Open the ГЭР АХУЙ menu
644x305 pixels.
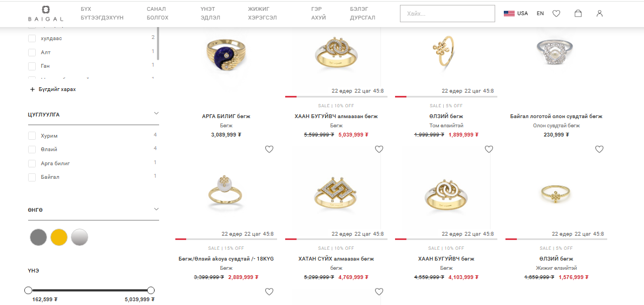pos(318,14)
